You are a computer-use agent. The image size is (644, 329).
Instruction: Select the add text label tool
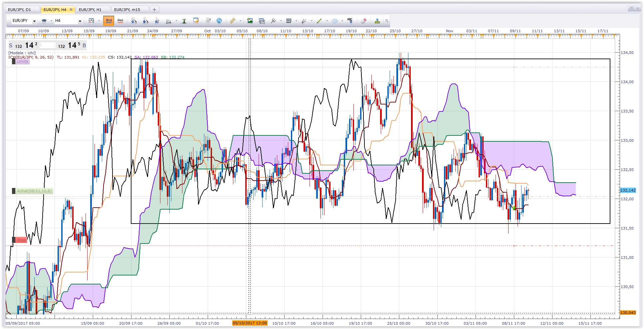tap(350, 21)
